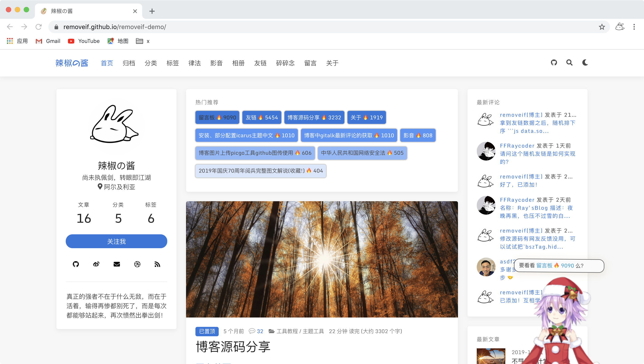This screenshot has height=364, width=644.
Task: Open a new browser tab
Action: point(152,11)
